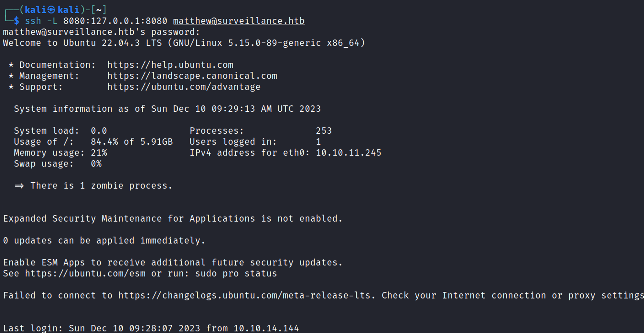
Task: Click the ssh command word
Action: point(33,21)
